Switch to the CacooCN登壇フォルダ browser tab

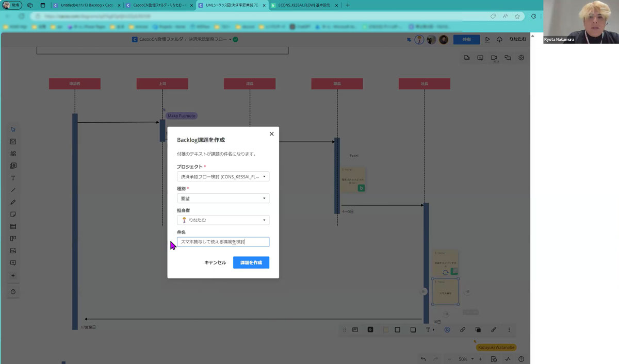pos(156,5)
